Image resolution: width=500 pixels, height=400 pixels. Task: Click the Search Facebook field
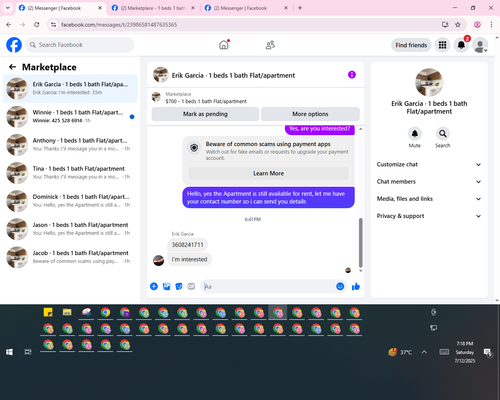(x=80, y=45)
